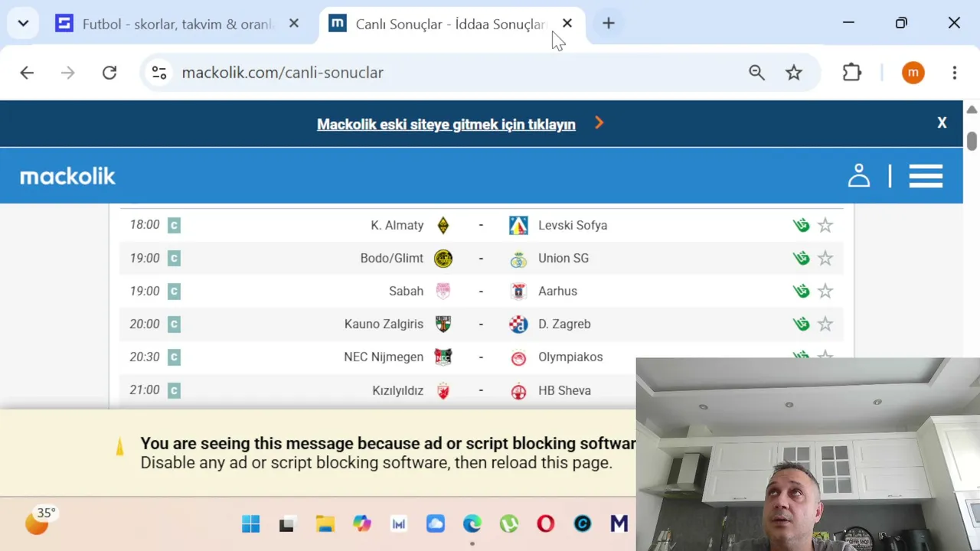The width and height of the screenshot is (980, 551).
Task: Click the HB Sheva team crest
Action: [x=518, y=390]
